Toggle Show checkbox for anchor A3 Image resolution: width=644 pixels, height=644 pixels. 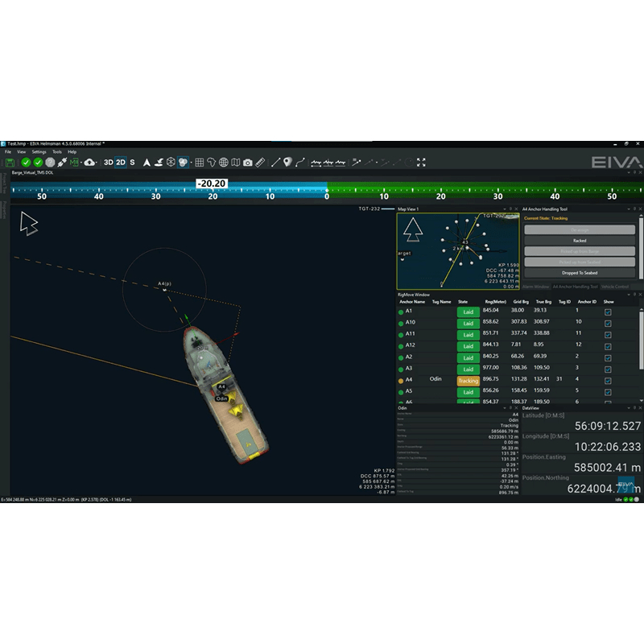point(608,369)
